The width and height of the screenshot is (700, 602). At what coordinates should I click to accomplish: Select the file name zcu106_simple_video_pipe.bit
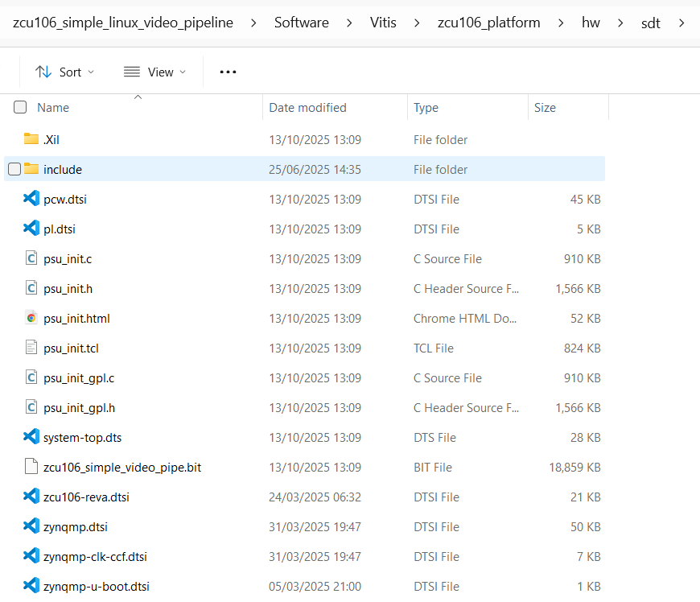[122, 468]
